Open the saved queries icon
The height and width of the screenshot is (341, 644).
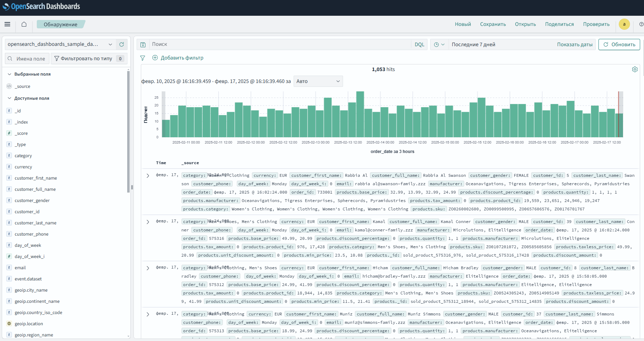pyautogui.click(x=143, y=44)
